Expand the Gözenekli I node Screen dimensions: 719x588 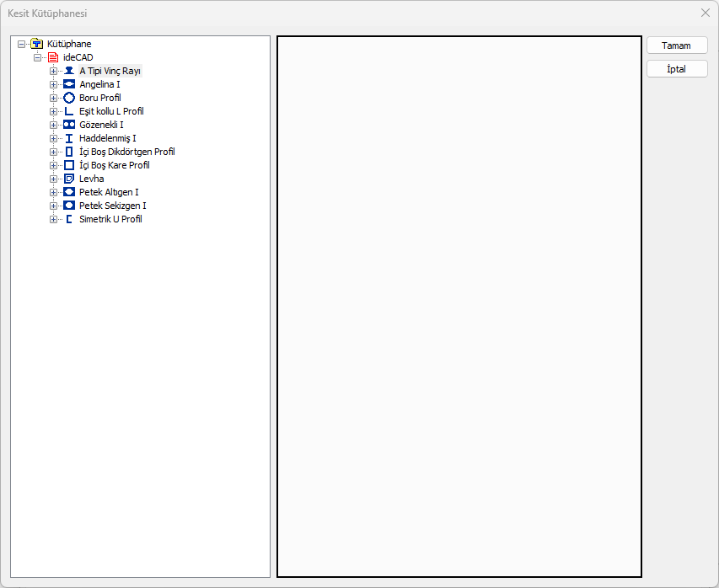[x=54, y=125]
